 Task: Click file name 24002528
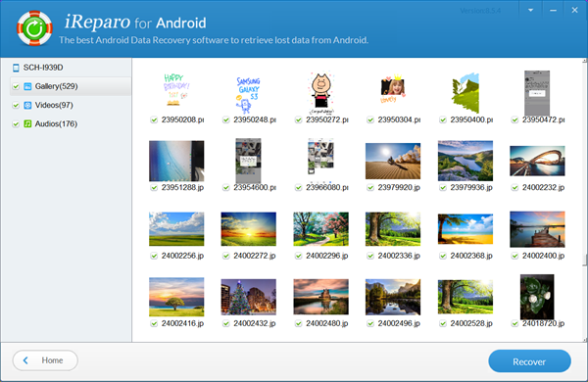tap(471, 323)
